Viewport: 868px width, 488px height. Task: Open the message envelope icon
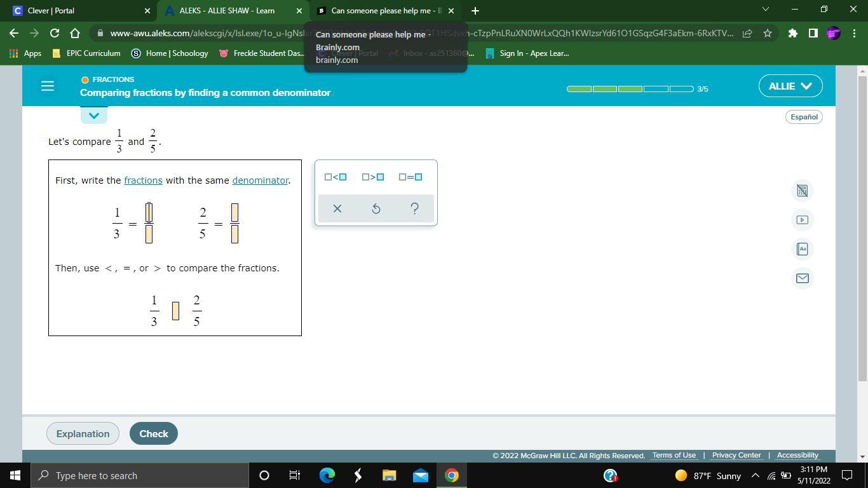[802, 278]
